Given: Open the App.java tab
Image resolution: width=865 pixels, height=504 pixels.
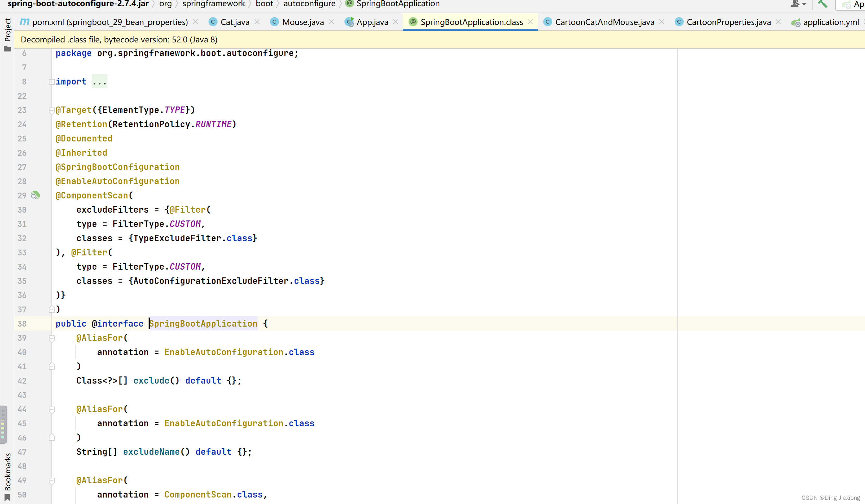Looking at the screenshot, I should 372,22.
